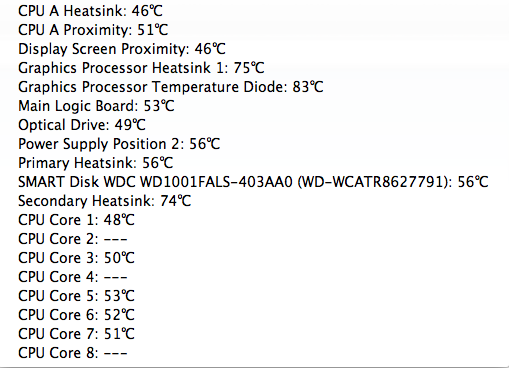Select the CPU Core 6 52℃ line

(x=76, y=315)
